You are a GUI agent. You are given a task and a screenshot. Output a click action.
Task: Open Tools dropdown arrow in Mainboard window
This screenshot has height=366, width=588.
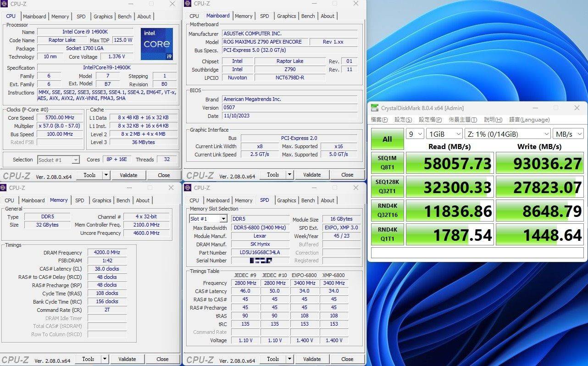[289, 175]
